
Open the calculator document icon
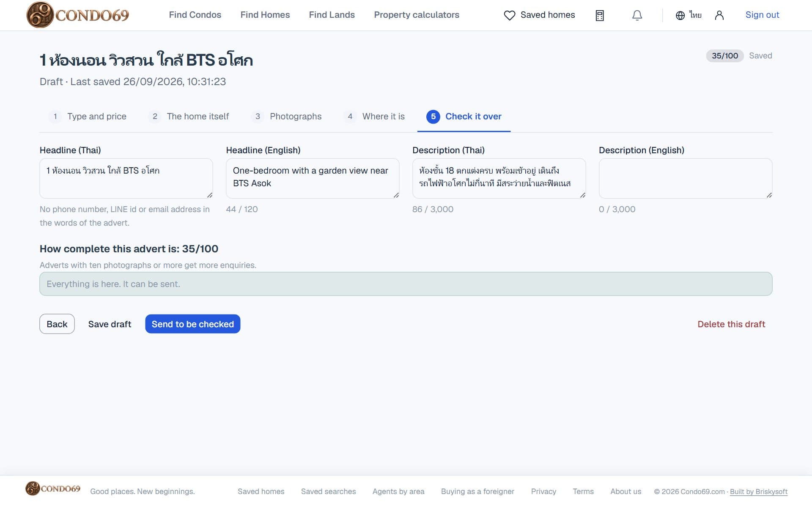coord(600,15)
